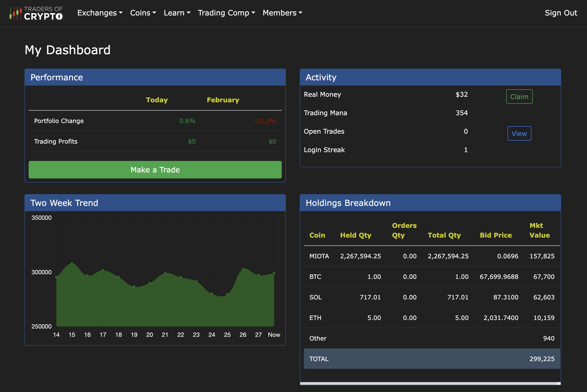Image resolution: width=587 pixels, height=392 pixels.
Task: View your open trades
Action: coord(519,133)
